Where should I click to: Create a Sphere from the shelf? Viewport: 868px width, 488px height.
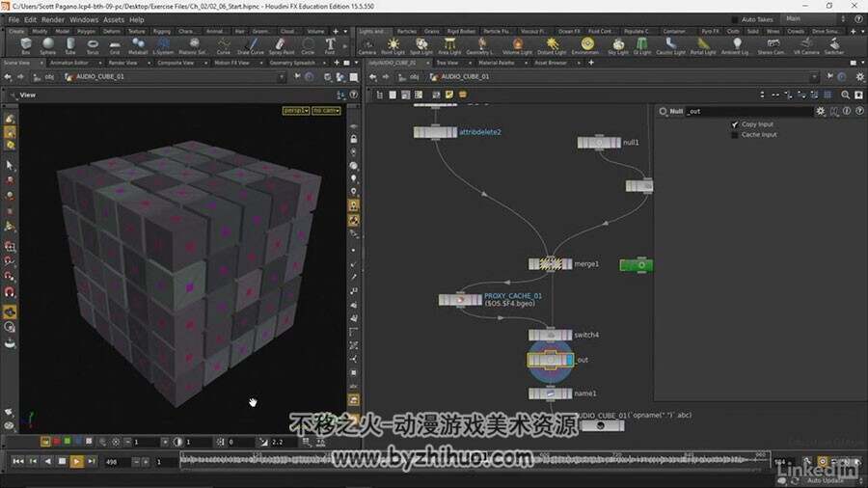(x=47, y=46)
